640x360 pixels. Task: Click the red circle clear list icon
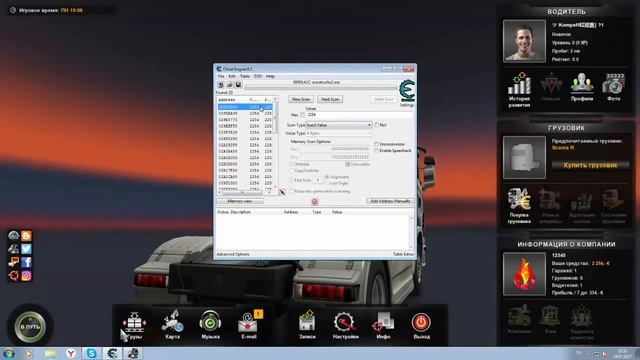pyautogui.click(x=315, y=202)
